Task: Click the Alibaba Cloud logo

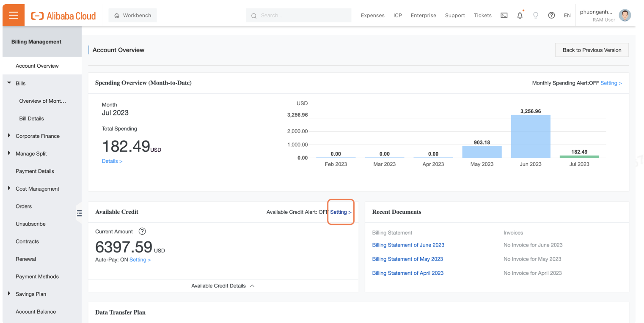Action: pos(63,15)
